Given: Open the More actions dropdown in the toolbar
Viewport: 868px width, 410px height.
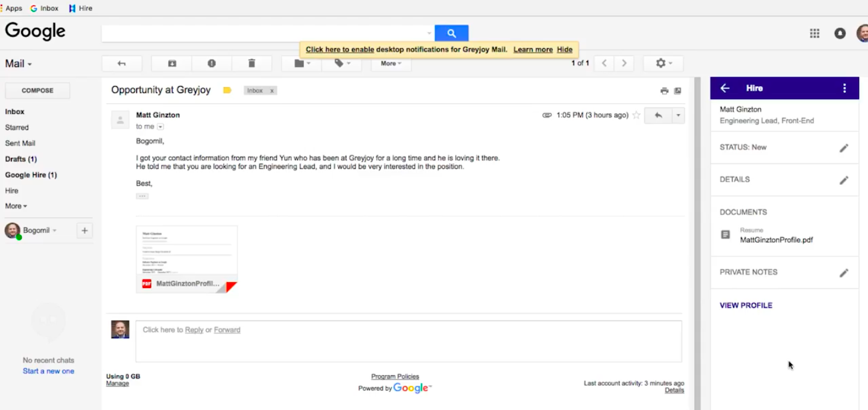Looking at the screenshot, I should pyautogui.click(x=391, y=63).
